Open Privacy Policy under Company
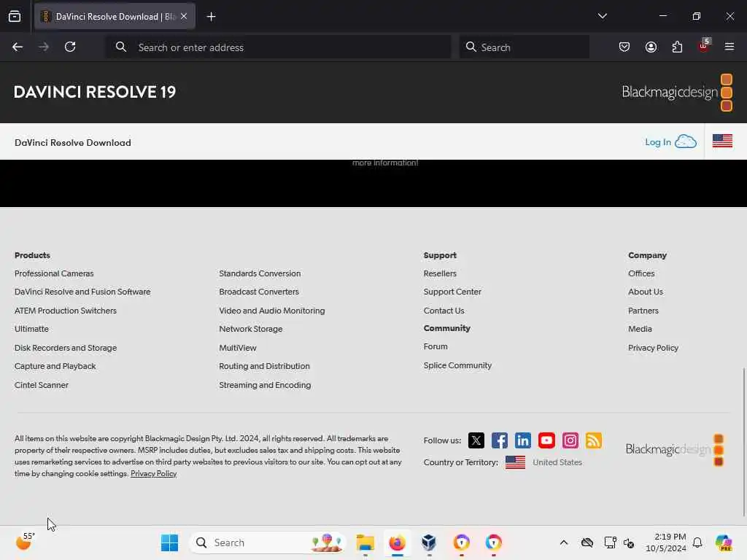Screen dimensions: 747x560 (653, 348)
